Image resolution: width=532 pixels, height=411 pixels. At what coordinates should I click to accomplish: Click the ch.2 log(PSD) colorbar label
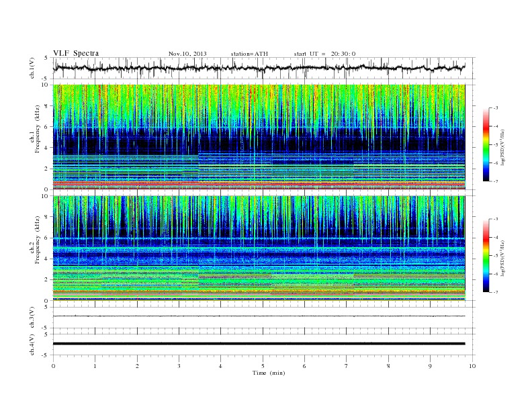click(502, 258)
